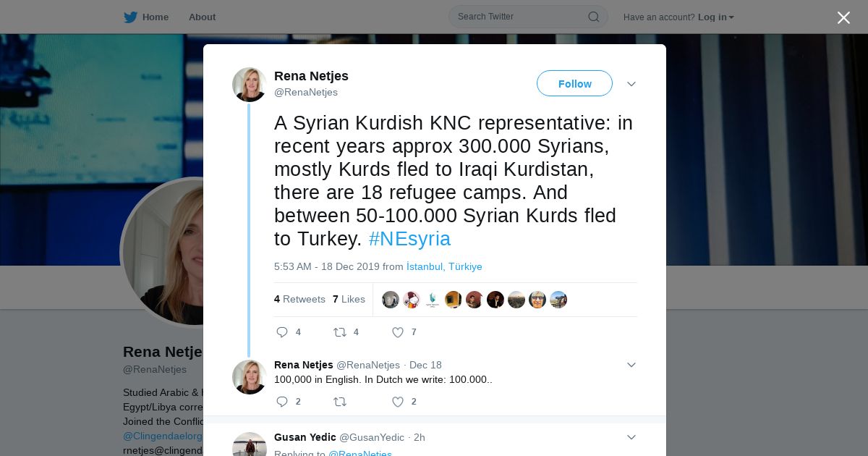This screenshot has height=456, width=868.
Task: Close the tweet overlay with X
Action: (843, 17)
